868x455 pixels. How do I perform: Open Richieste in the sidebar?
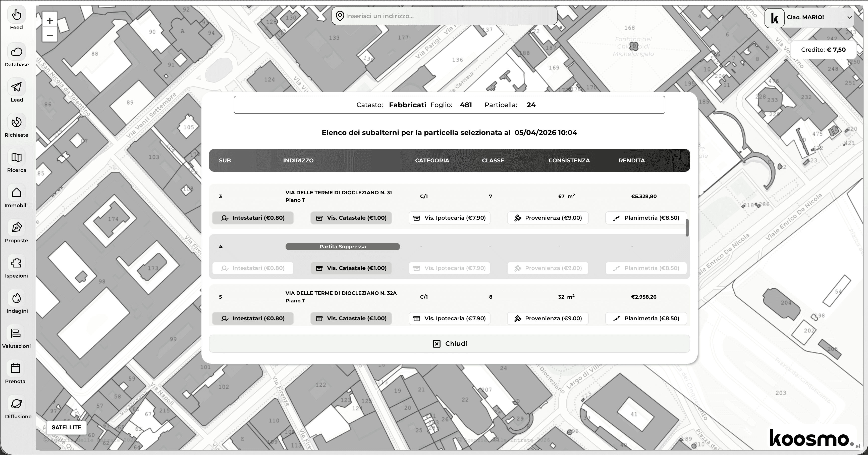coord(16,122)
